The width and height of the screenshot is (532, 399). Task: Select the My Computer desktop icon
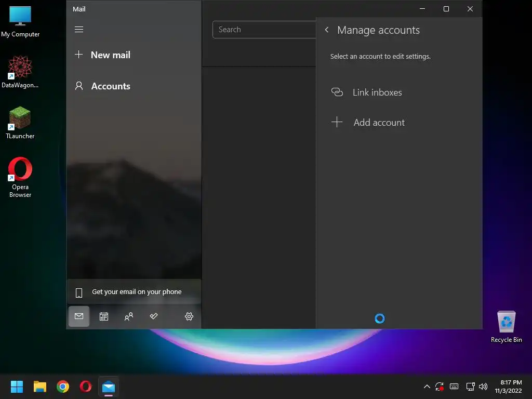20,21
